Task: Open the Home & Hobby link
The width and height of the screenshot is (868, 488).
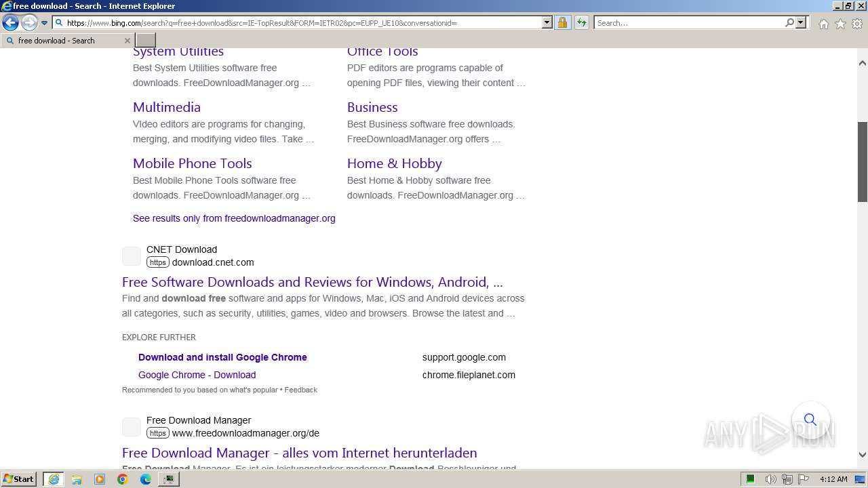Action: [x=395, y=163]
